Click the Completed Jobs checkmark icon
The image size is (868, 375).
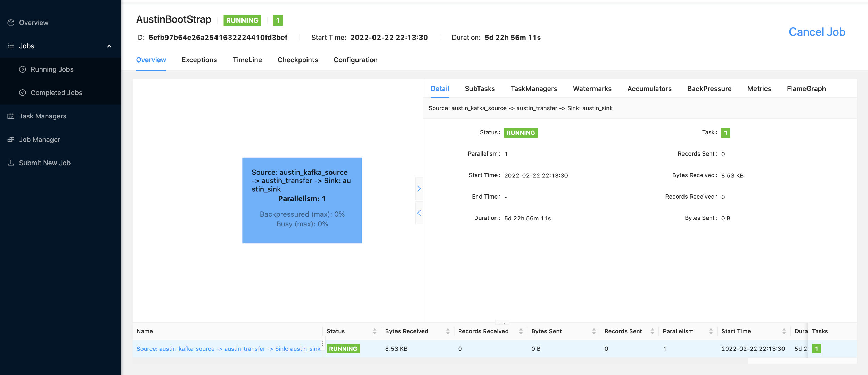click(x=23, y=93)
